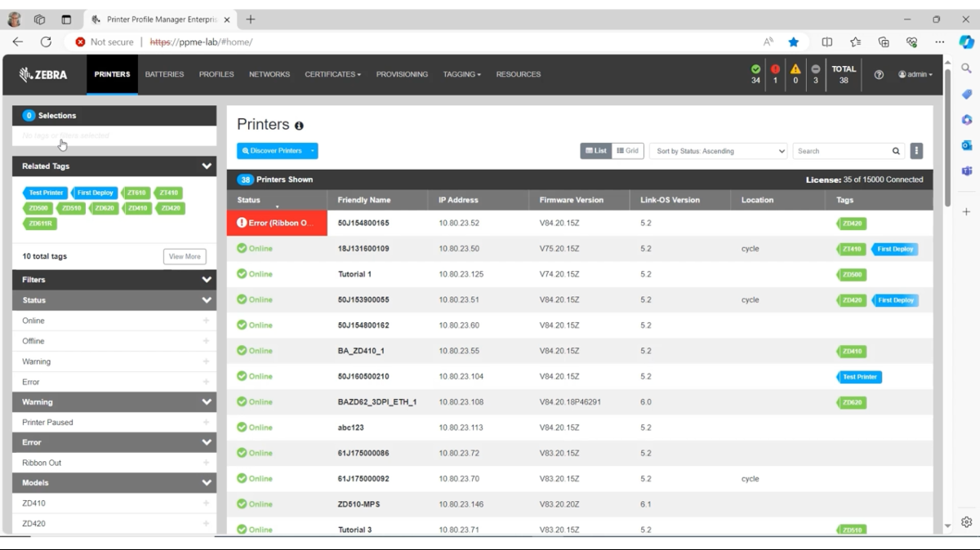Click the Discover Printers button
980x550 pixels.
click(273, 151)
